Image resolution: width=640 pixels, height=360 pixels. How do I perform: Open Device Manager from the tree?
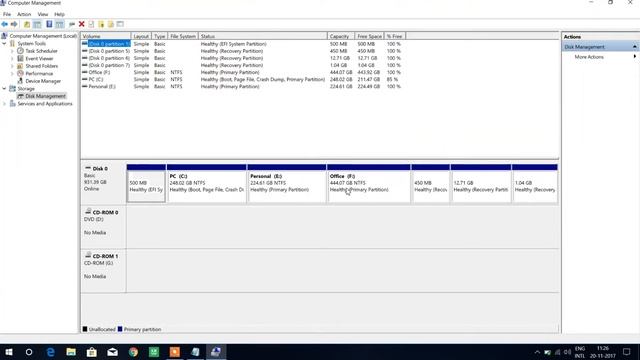[x=43, y=81]
